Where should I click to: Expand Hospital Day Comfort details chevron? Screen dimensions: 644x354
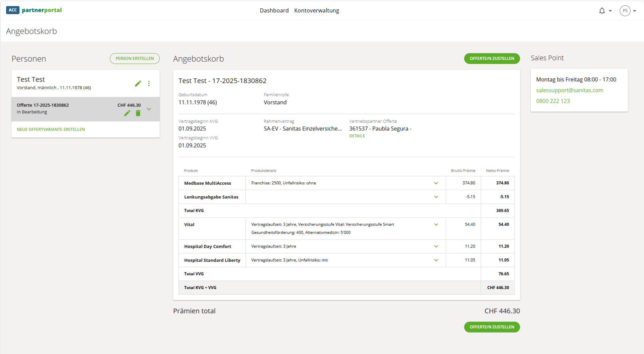click(x=436, y=246)
